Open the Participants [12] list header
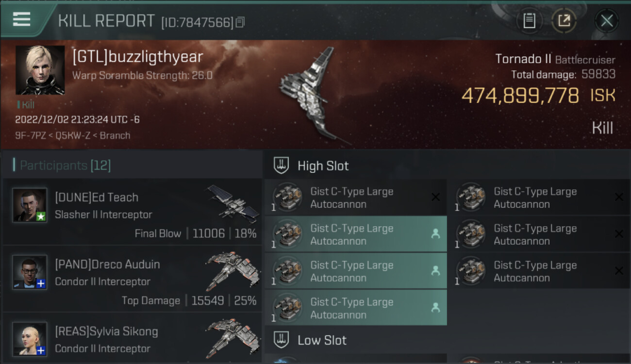This screenshot has width=631, height=364. click(65, 165)
